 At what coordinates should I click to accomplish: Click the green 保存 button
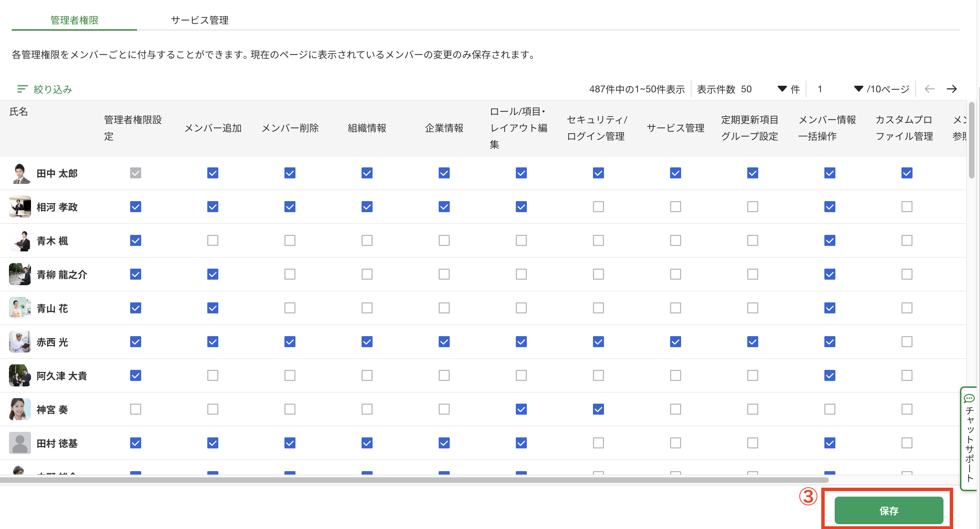click(888, 510)
